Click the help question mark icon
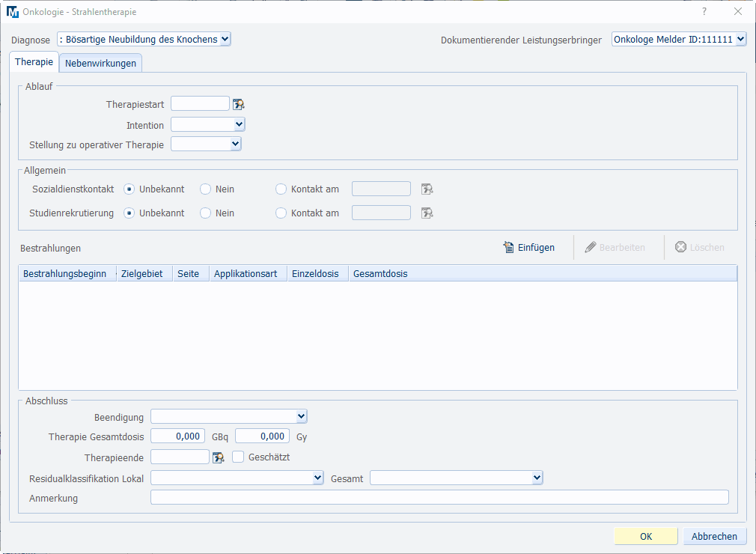Image resolution: width=756 pixels, height=554 pixels. pos(704,12)
